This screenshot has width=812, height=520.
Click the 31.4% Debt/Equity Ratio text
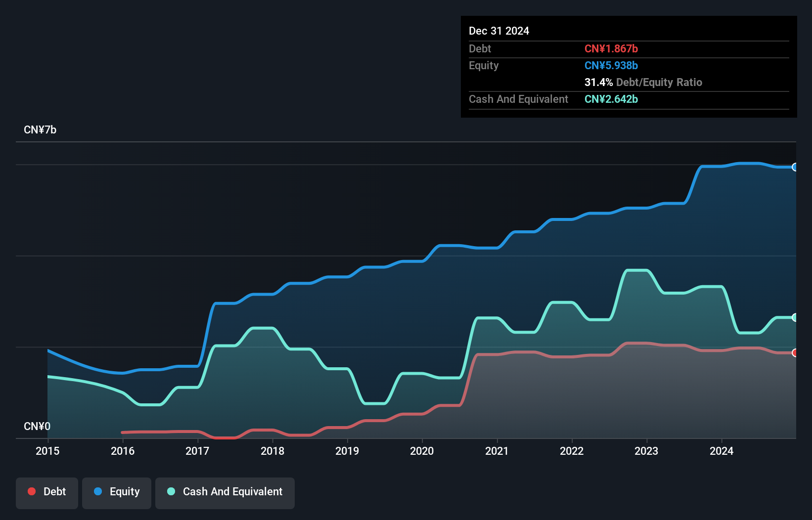coord(643,82)
